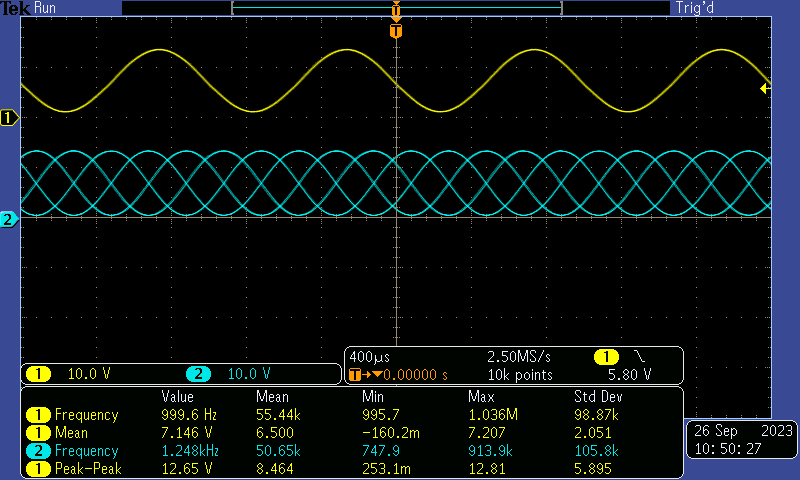Click the channel 1 badge beside Peak-Peak measurement
This screenshot has height=480, width=800.
point(38,469)
